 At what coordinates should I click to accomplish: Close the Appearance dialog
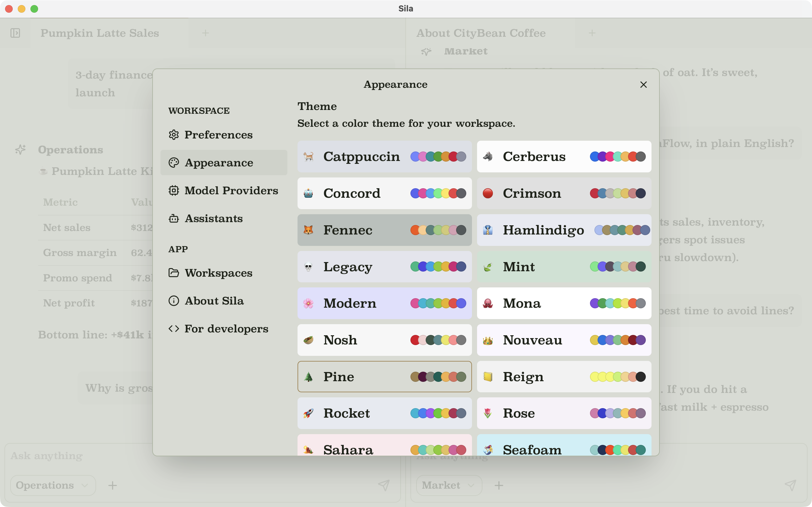click(643, 85)
